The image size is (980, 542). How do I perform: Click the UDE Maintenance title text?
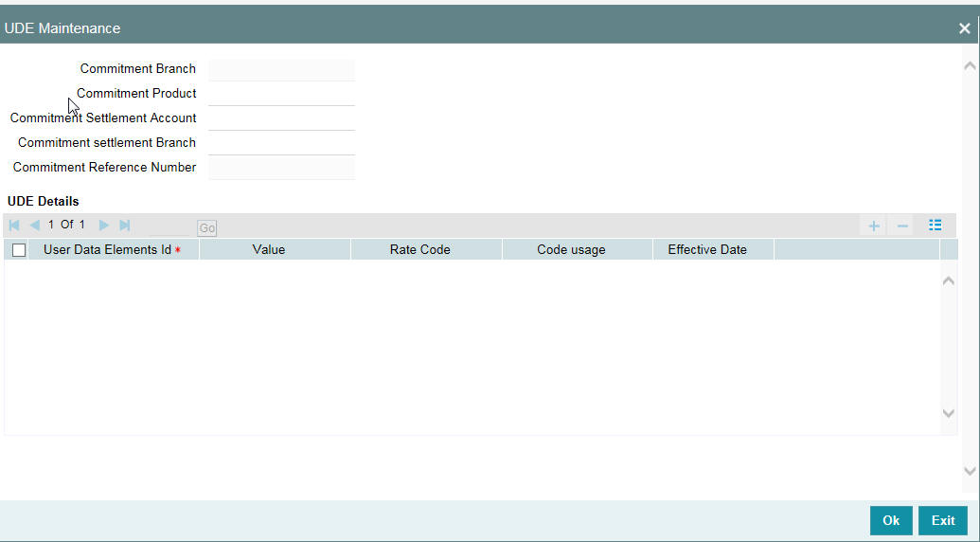(62, 28)
